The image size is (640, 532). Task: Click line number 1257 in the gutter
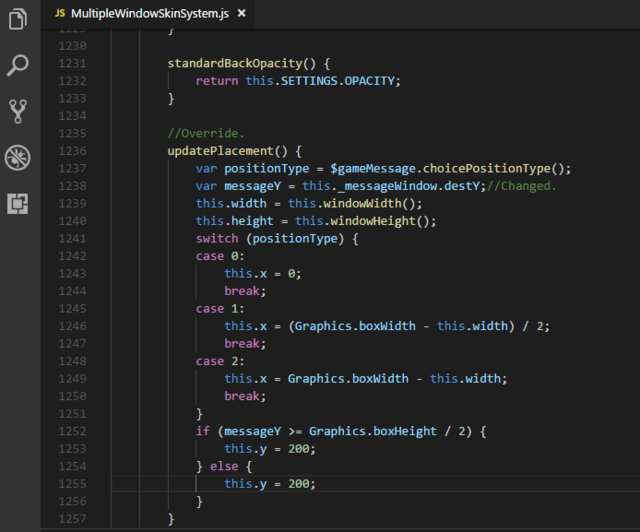click(72, 519)
